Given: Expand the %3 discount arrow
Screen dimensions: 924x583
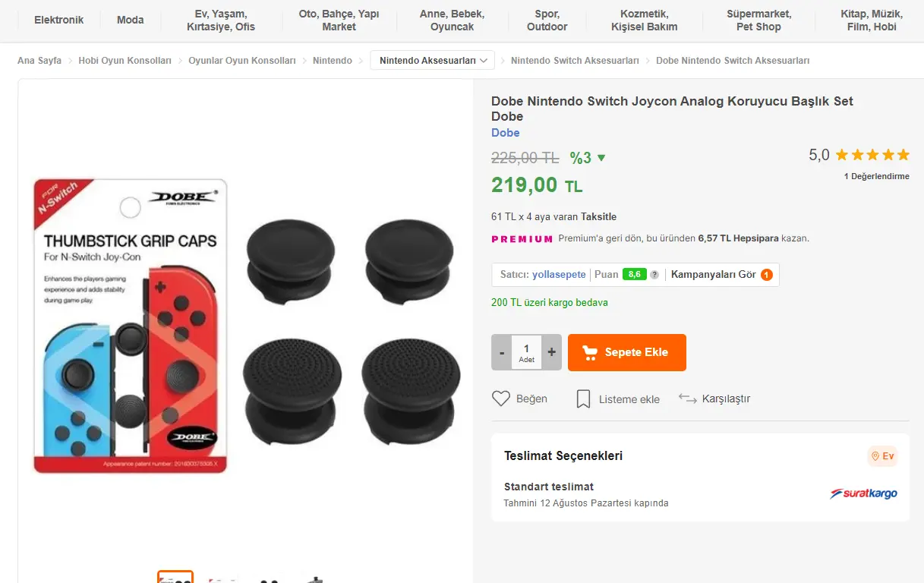Looking at the screenshot, I should (x=602, y=158).
